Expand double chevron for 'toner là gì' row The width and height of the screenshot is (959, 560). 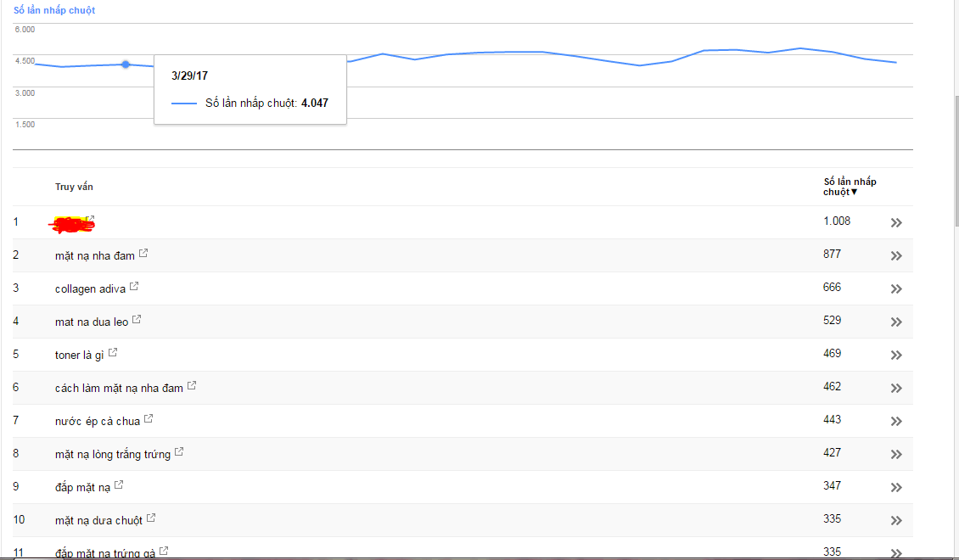[x=896, y=355]
